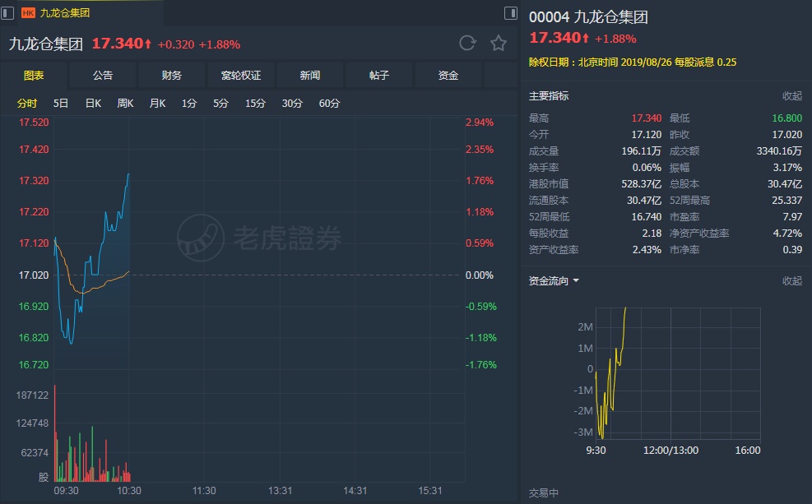Open the 窝轮权证 tab
Image resolution: width=812 pixels, height=504 pixels.
pyautogui.click(x=241, y=76)
